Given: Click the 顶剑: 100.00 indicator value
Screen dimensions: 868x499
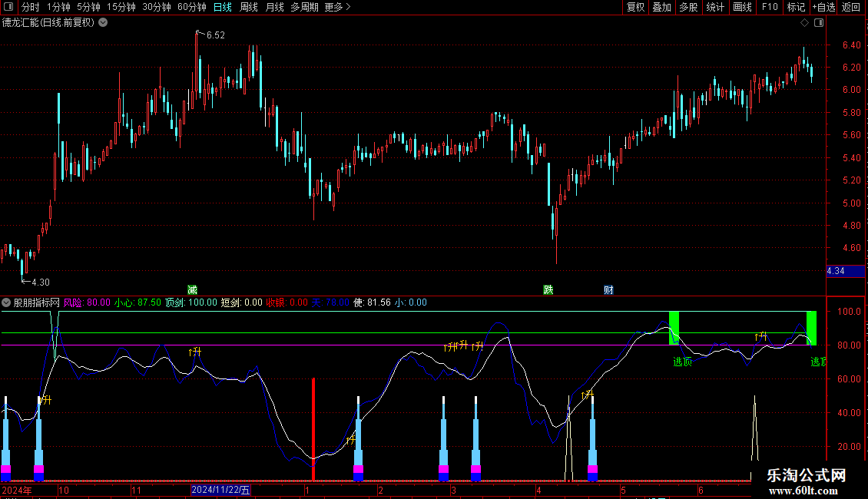Looking at the screenshot, I should 191,302.
